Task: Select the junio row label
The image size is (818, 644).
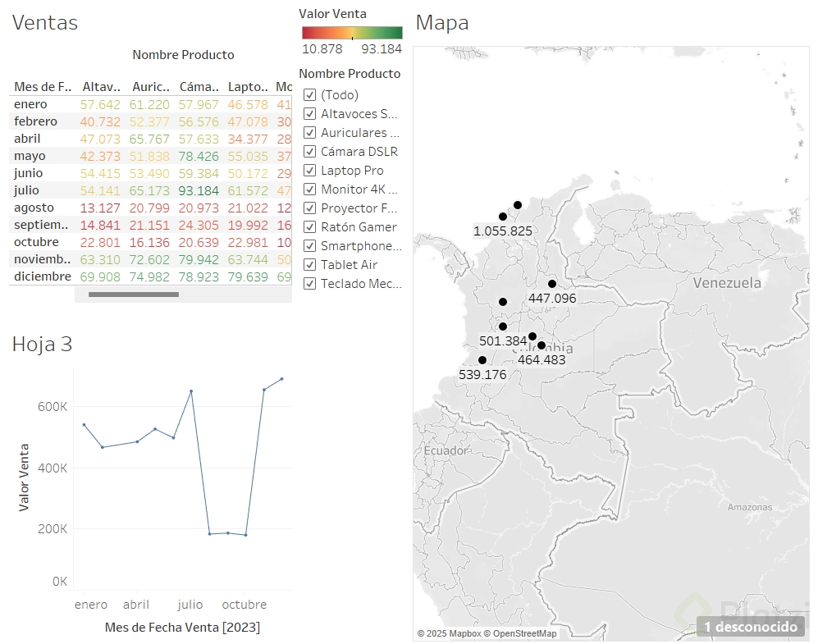Action: coord(28,173)
